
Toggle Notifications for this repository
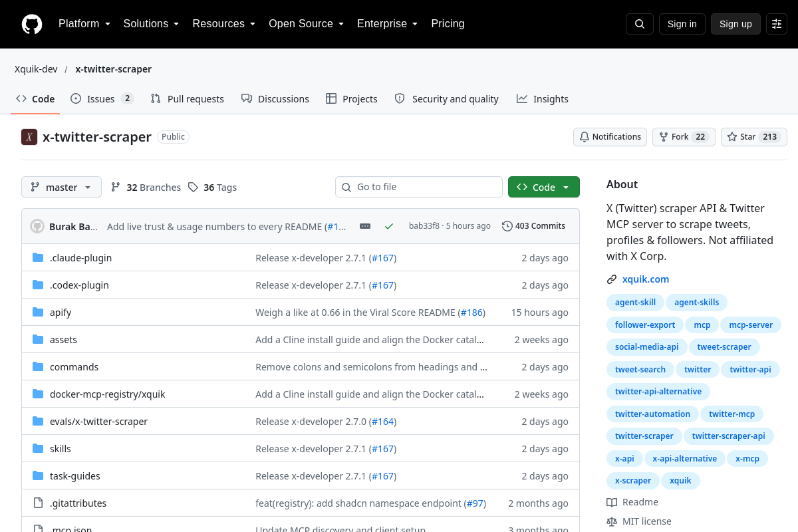coord(610,137)
